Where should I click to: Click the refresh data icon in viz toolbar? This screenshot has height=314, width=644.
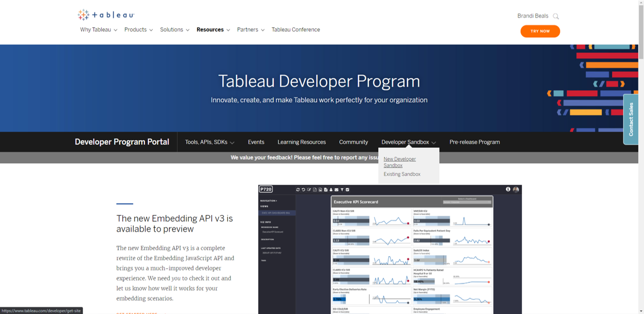[298, 189]
